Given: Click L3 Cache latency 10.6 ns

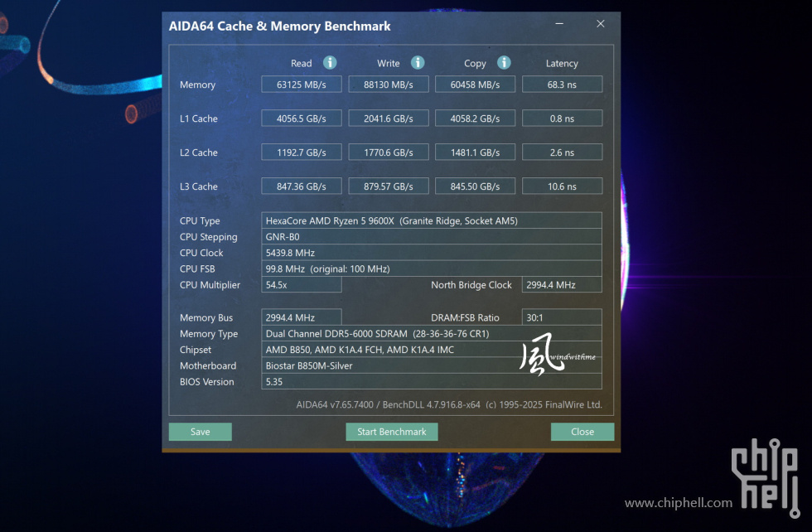Looking at the screenshot, I should coord(563,186).
